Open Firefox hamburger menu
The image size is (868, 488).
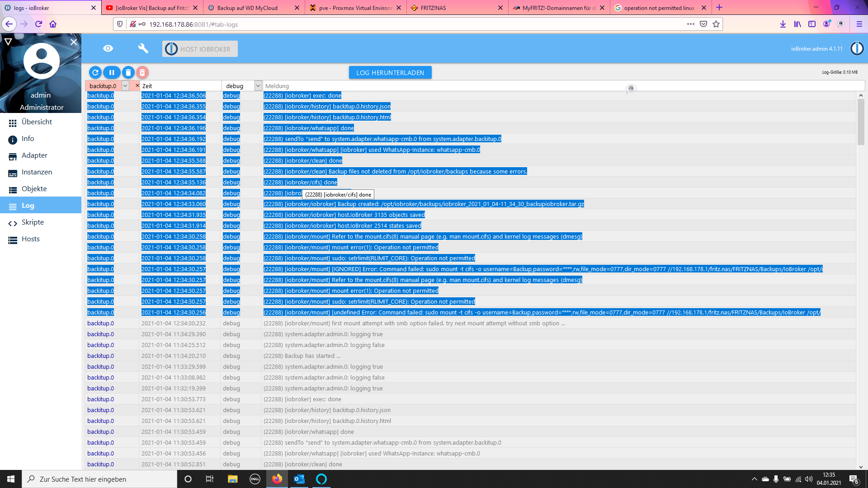pyautogui.click(x=859, y=24)
